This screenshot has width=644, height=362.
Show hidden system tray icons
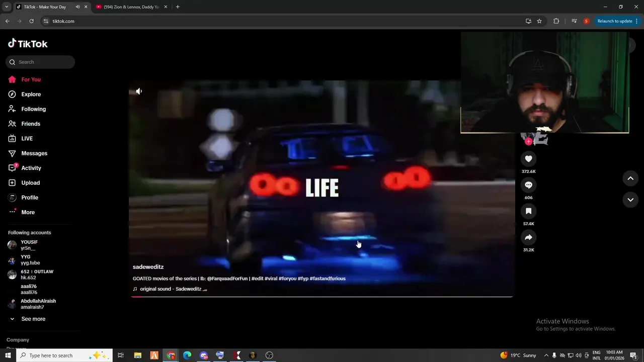pos(546,355)
